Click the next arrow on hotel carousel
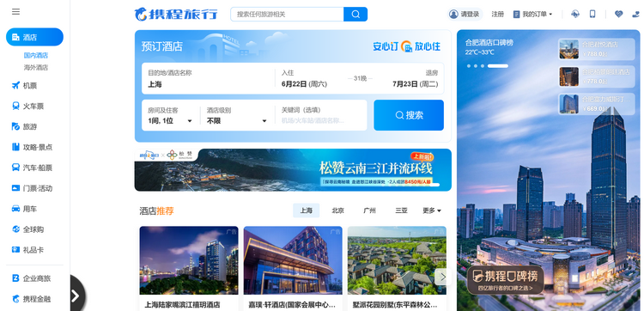Screen dimensions: 644x311 click(443, 277)
